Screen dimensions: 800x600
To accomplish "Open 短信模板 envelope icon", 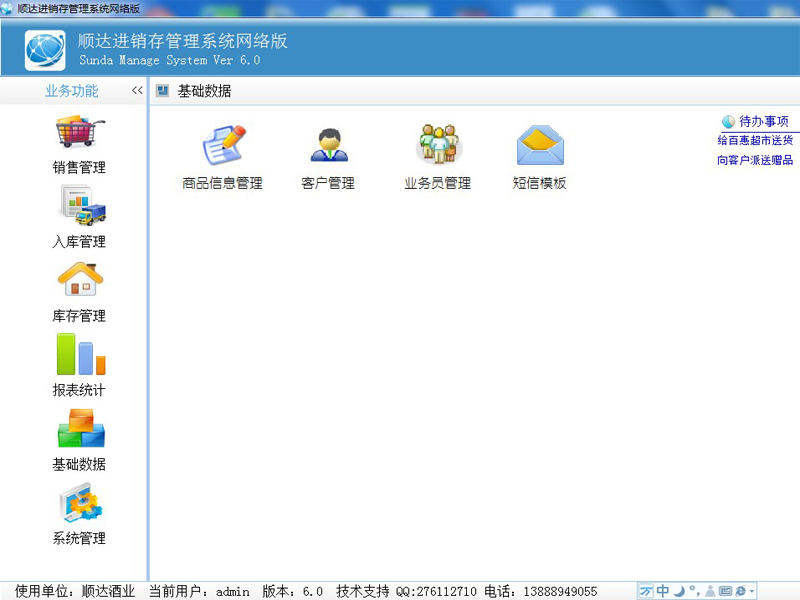I will pyautogui.click(x=540, y=146).
